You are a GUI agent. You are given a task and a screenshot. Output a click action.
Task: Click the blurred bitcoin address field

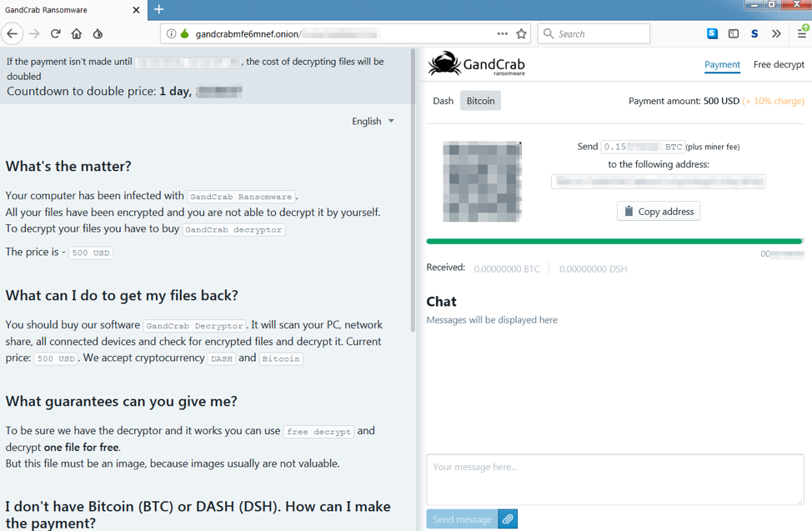pyautogui.click(x=659, y=182)
